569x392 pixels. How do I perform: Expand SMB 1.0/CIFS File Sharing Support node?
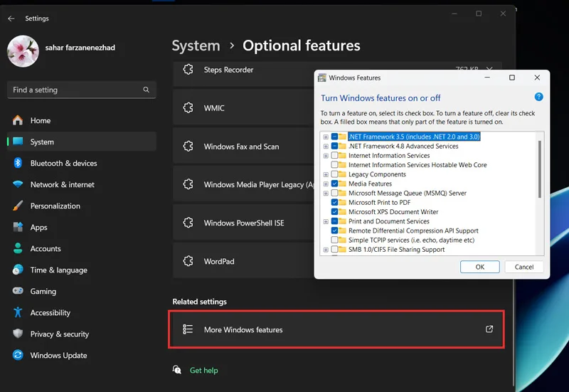326,250
